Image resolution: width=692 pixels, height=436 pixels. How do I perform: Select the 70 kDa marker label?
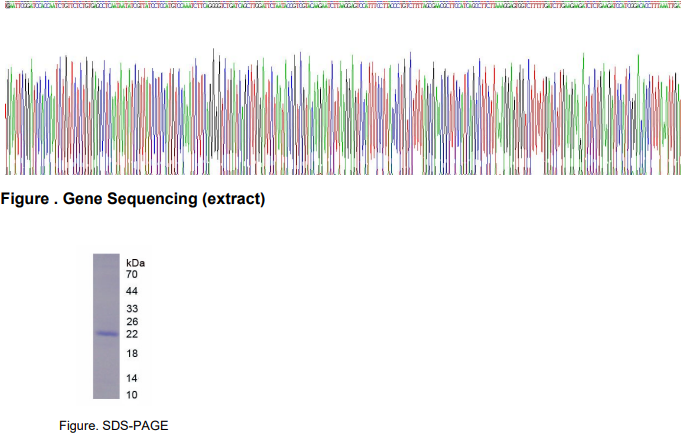132,274
